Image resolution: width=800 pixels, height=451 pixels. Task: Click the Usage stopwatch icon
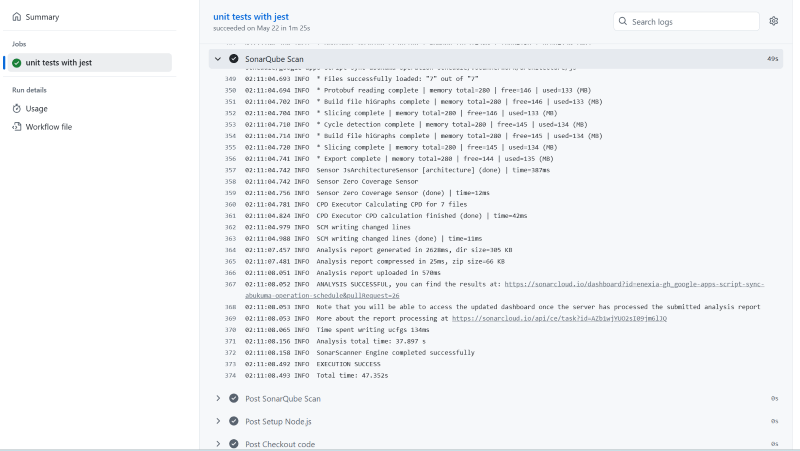(16, 108)
